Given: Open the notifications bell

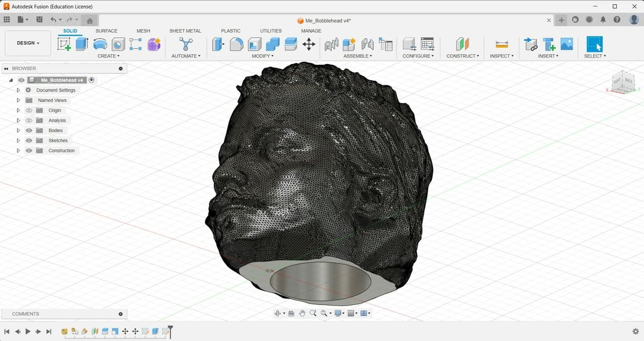Looking at the screenshot, I should click(603, 20).
